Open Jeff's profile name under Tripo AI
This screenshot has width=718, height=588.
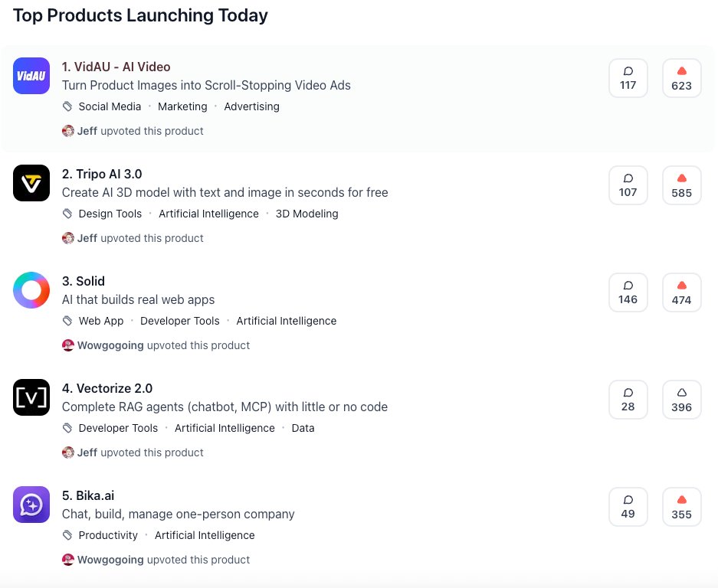87,238
